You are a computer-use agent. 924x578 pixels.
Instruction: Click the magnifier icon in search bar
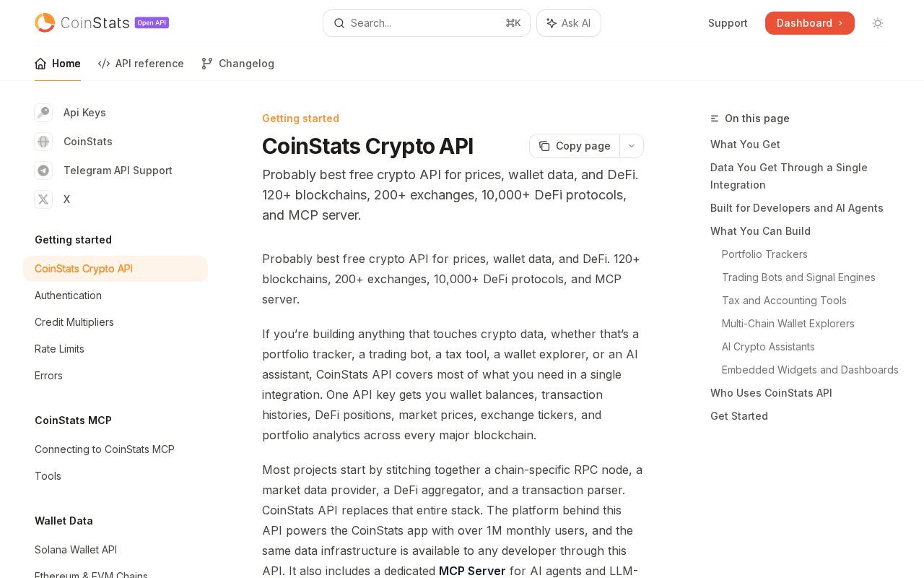click(339, 23)
